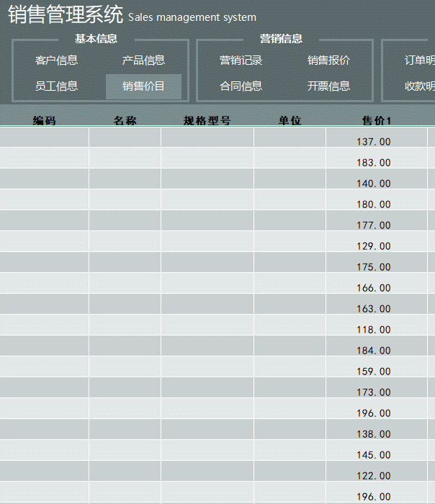Select the price cell 138.00
This screenshot has width=435, height=504.
pyautogui.click(x=377, y=429)
